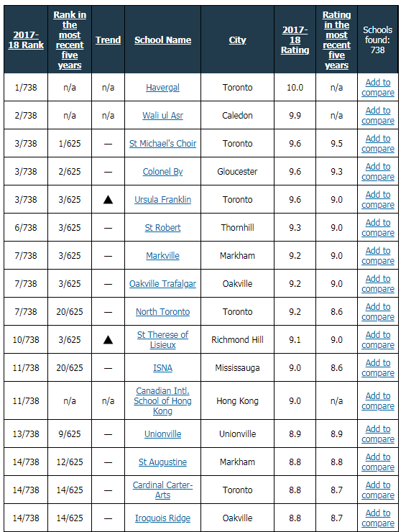The width and height of the screenshot is (406, 532).
Task: Click the upward trend triangle for Ursula Franklin
Action: coord(108,200)
